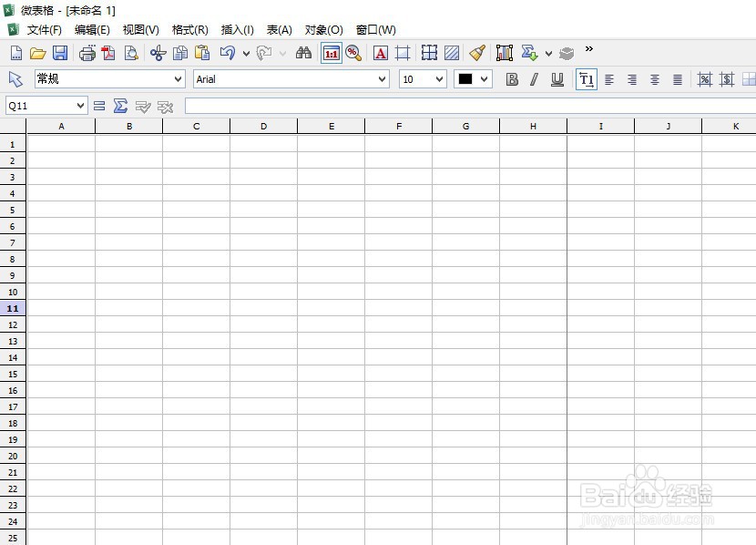
Task: Apply percent number format
Action: click(704, 79)
